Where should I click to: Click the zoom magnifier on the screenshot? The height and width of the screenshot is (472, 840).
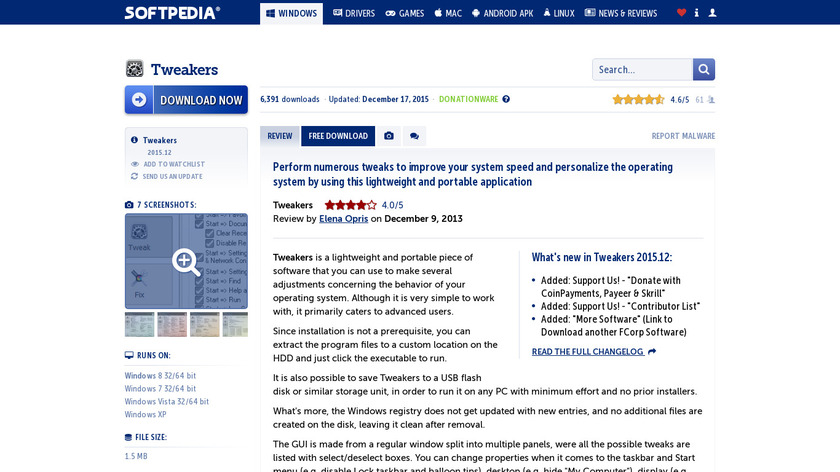pos(185,261)
